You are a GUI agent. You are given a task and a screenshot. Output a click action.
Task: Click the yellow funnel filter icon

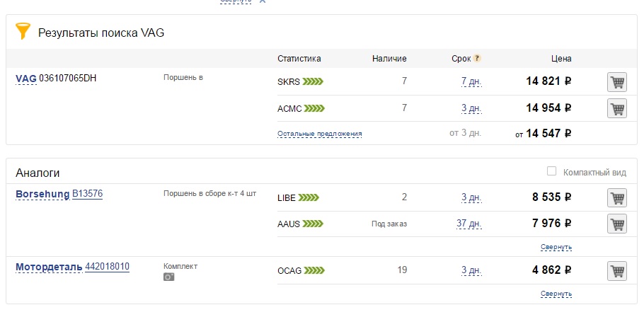(23, 31)
